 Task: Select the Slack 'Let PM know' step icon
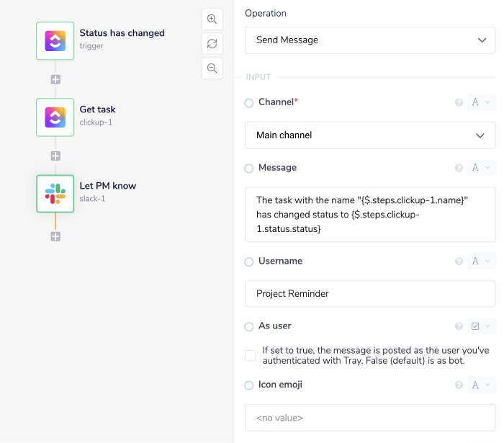coord(55,193)
